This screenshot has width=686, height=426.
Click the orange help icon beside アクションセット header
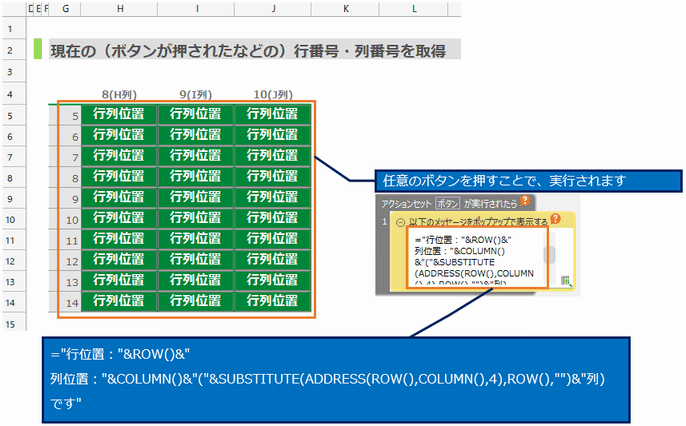click(526, 201)
